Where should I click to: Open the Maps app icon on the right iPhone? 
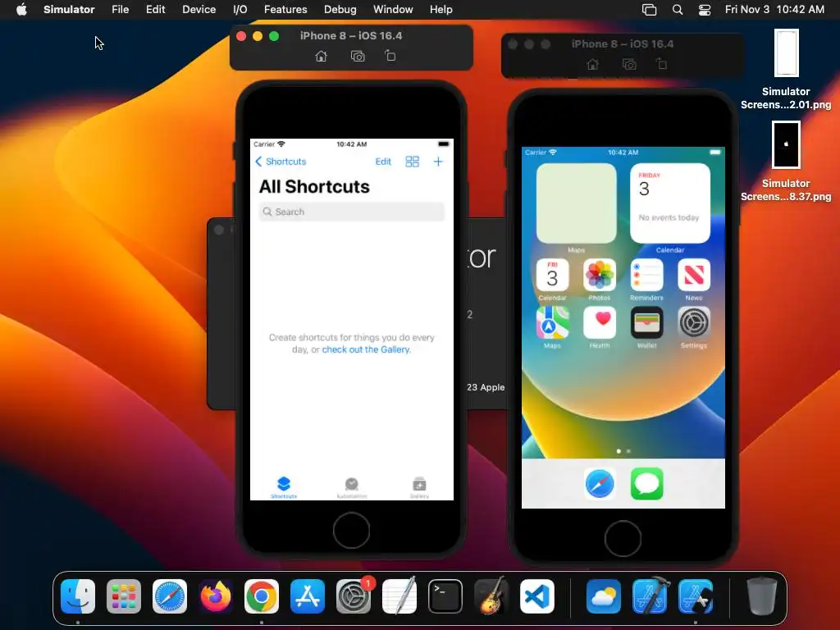[x=552, y=323]
